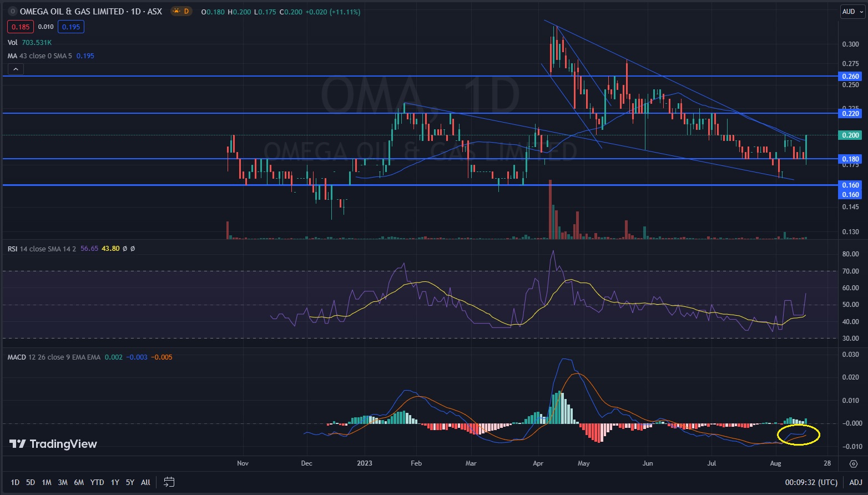Click the 0.260 horizontal line price label

(851, 77)
